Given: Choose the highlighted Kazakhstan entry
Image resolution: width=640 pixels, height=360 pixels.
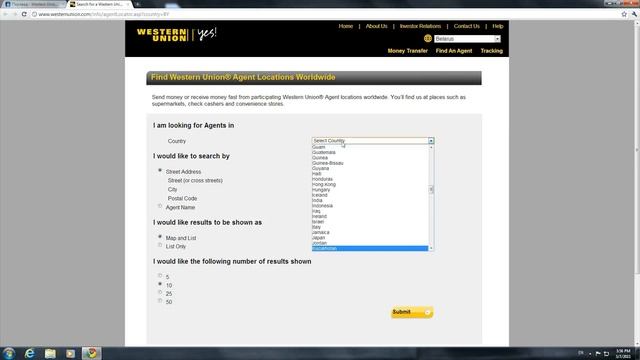Looking at the screenshot, I should point(370,248).
